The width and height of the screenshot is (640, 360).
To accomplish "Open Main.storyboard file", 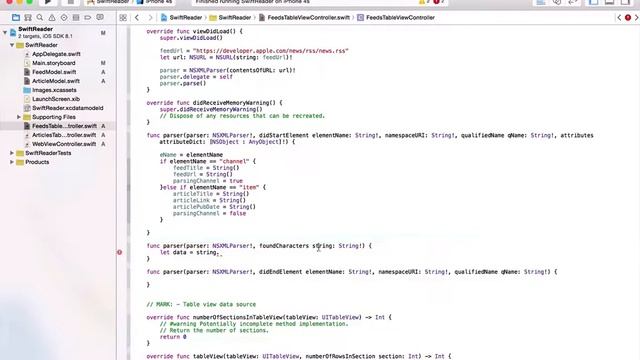I will point(53,63).
